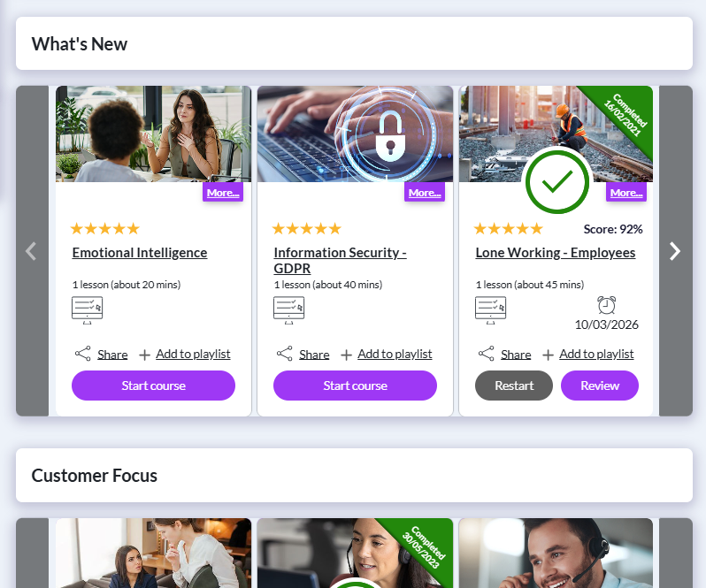
Task: Click plus icon on Emotional Intelligence card
Action: (x=145, y=355)
